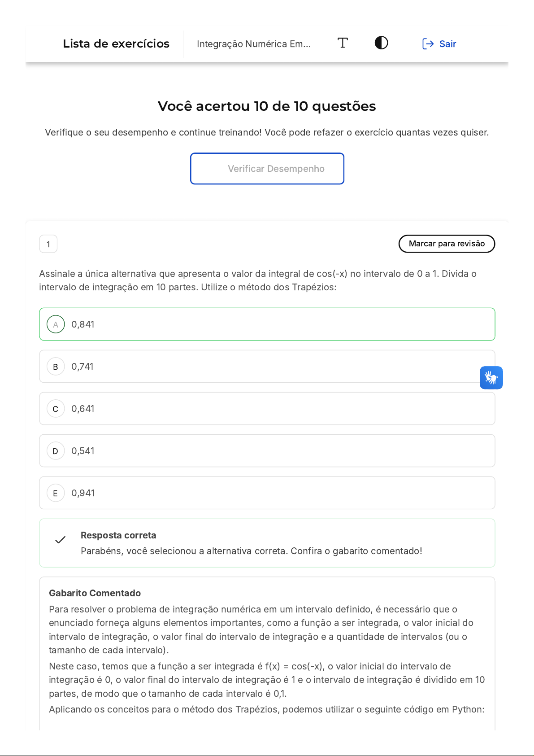
Task: Select radio option C
Action: tap(56, 409)
